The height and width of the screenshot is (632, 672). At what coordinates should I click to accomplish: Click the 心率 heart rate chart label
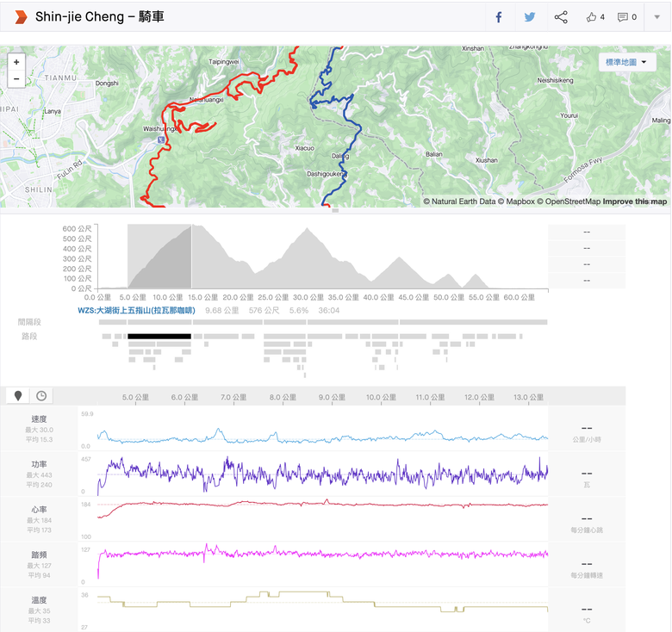pos(39,510)
